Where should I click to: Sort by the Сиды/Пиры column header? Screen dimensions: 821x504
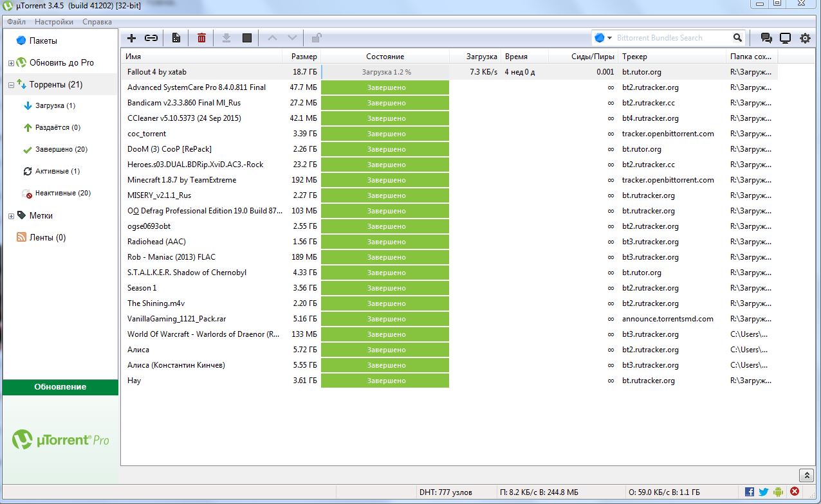582,57
